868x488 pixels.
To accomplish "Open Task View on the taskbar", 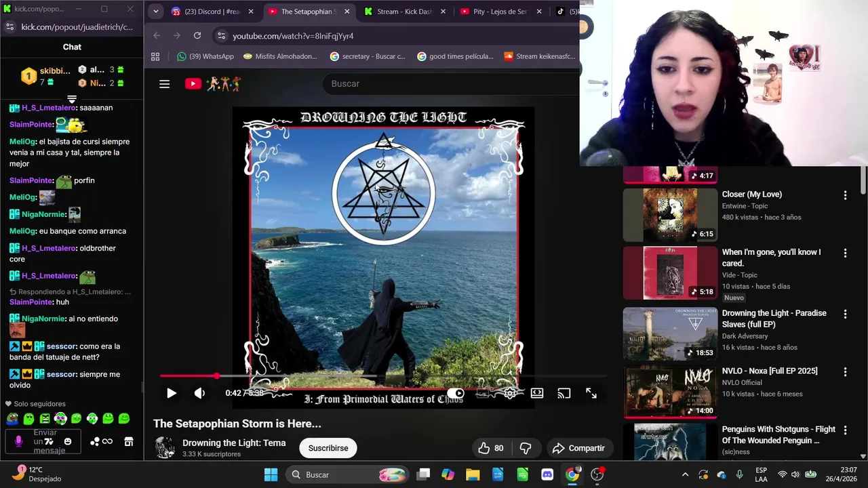I will coord(423,474).
